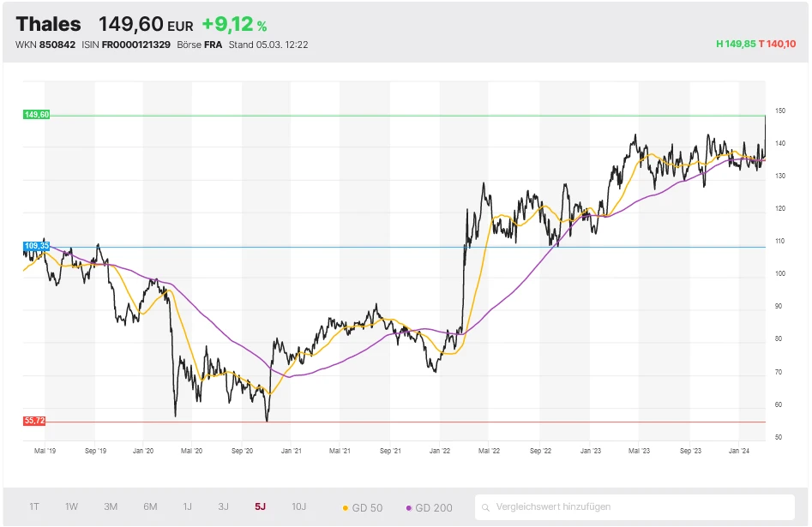The width and height of the screenshot is (812, 527).
Task: Click the search magnifier icon
Action: pyautogui.click(x=486, y=507)
